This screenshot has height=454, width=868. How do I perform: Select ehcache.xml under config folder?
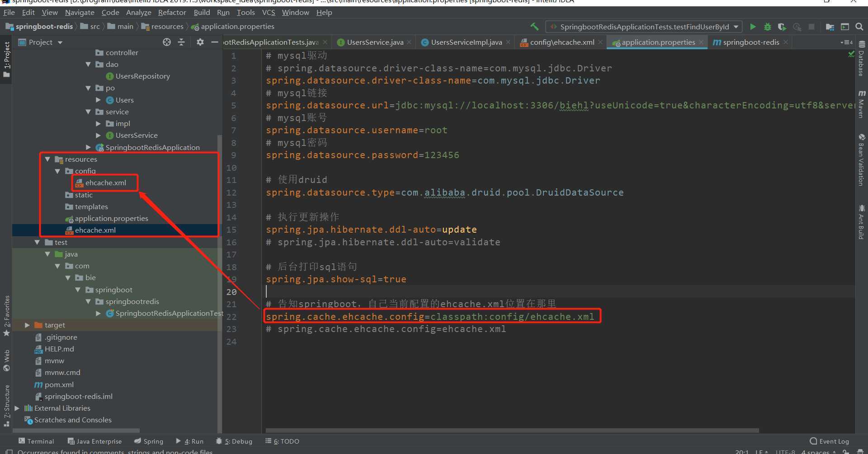(x=105, y=183)
